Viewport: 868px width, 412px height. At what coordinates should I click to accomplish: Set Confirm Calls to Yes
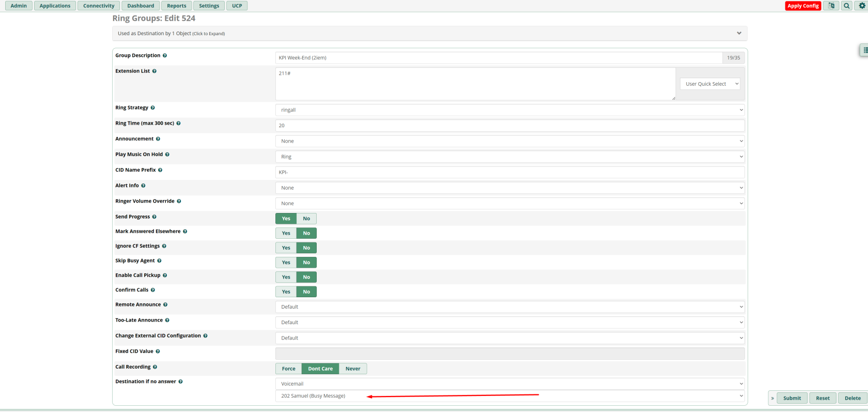pos(286,292)
